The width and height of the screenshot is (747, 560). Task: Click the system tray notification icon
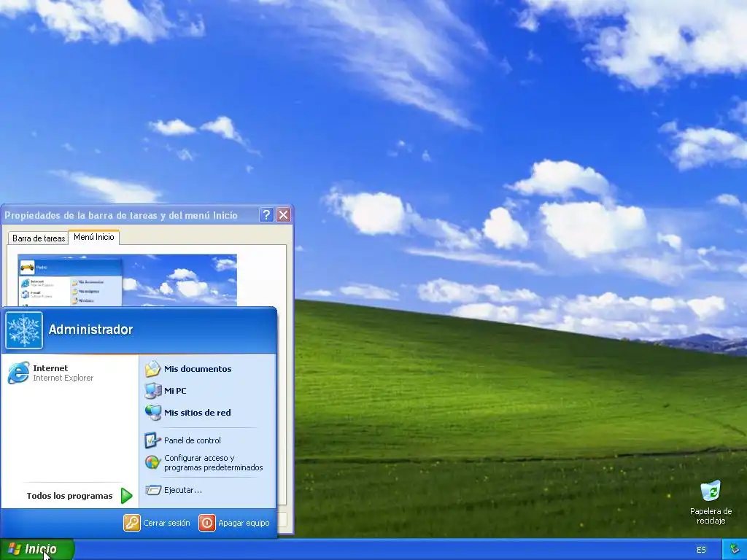tap(736, 550)
